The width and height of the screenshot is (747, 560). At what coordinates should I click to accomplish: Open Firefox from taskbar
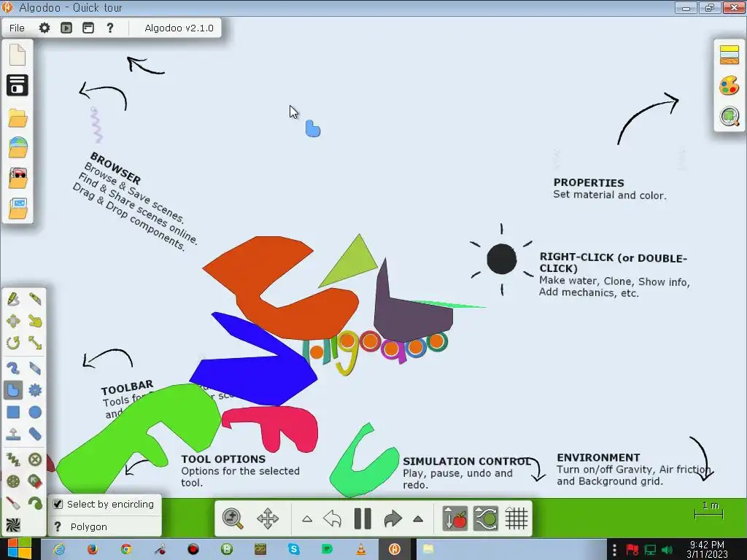tap(93, 549)
